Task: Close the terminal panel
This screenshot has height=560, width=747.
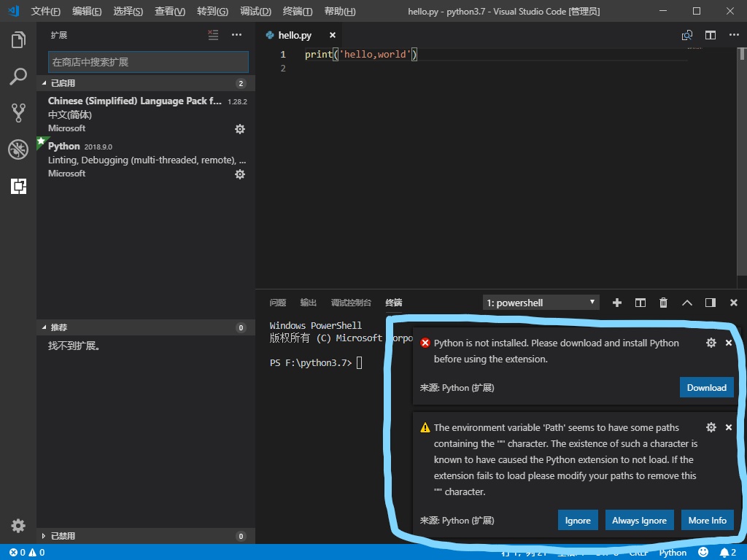Action: pos(734,303)
